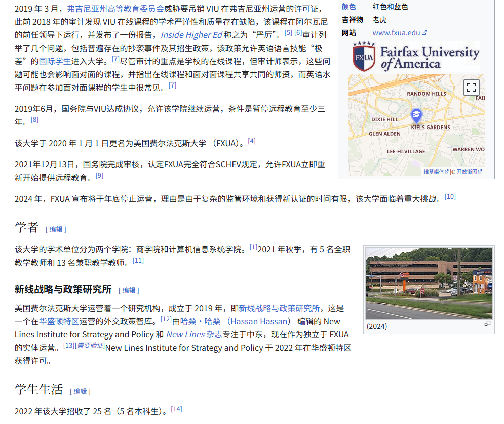This screenshot has width=504, height=424.
Task: Click the fullscreen icon on the map
Action: coord(471,88)
